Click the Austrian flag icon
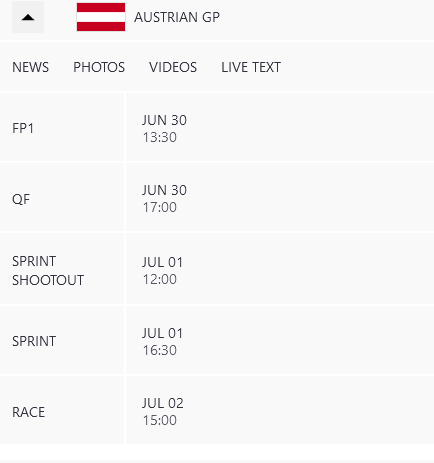This screenshot has height=463, width=434. coord(101,17)
